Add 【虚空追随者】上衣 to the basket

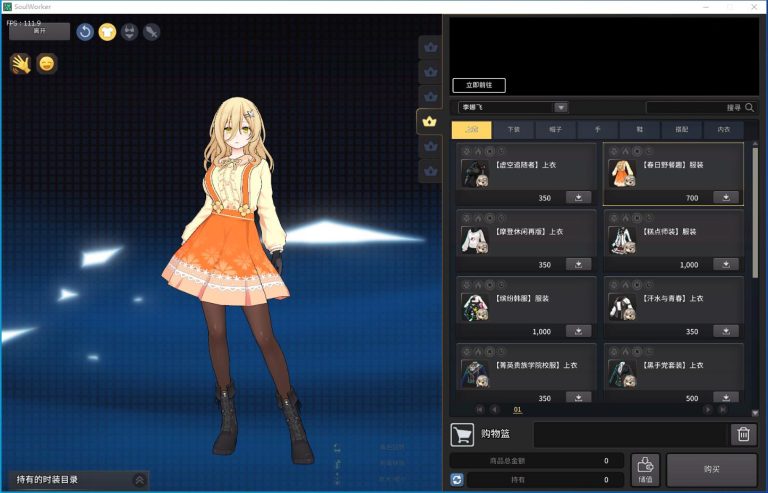(578, 197)
